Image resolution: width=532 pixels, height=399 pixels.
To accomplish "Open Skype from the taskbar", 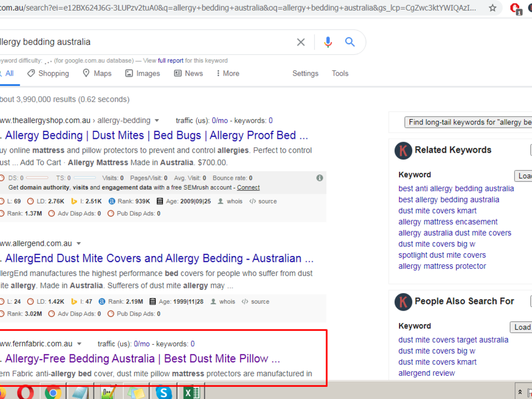I will point(163,393).
